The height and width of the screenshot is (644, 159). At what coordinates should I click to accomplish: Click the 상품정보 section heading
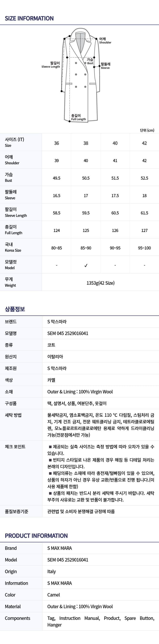tap(15, 309)
